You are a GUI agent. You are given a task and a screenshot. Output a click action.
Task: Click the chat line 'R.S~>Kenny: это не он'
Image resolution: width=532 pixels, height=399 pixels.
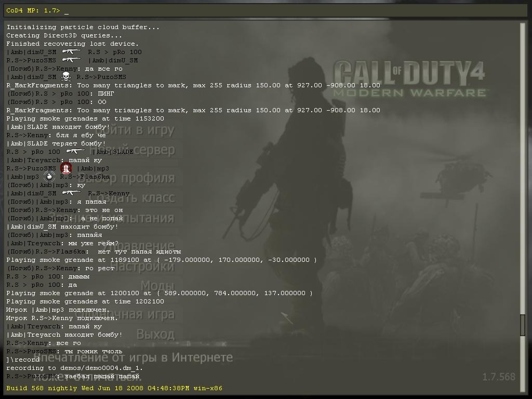64,210
